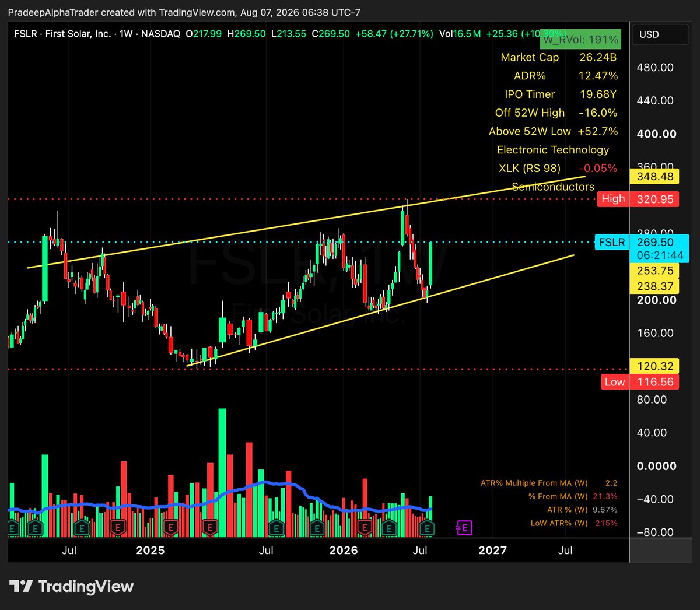Click the yellow 253.75 price label
700x610 pixels.
coord(654,271)
